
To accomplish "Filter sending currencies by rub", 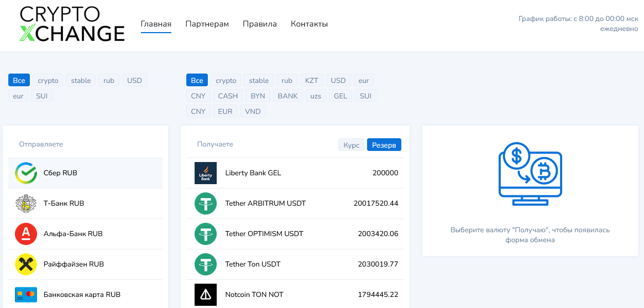I will click(109, 81).
